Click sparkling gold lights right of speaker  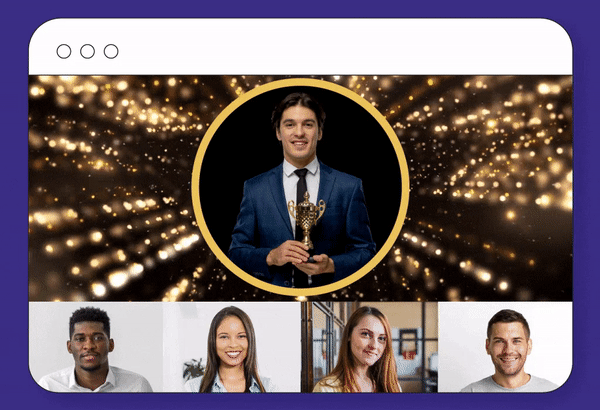click(490, 188)
